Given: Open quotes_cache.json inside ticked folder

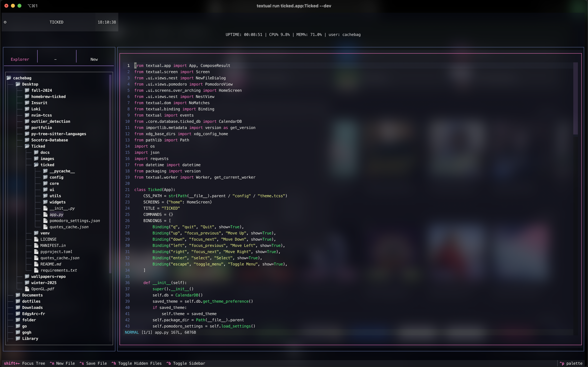Looking at the screenshot, I should click(69, 227).
